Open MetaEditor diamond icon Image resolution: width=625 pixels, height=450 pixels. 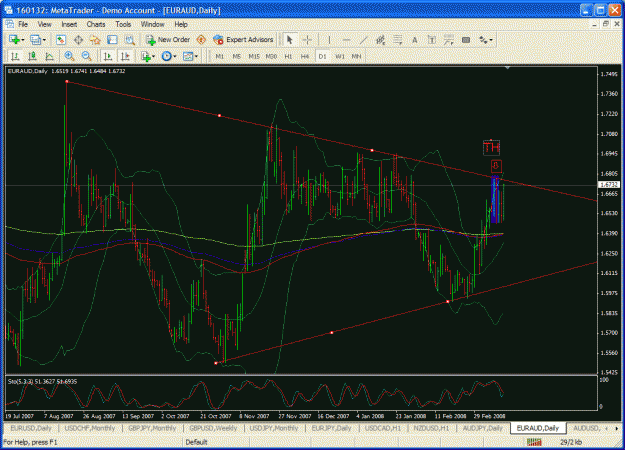pos(201,40)
